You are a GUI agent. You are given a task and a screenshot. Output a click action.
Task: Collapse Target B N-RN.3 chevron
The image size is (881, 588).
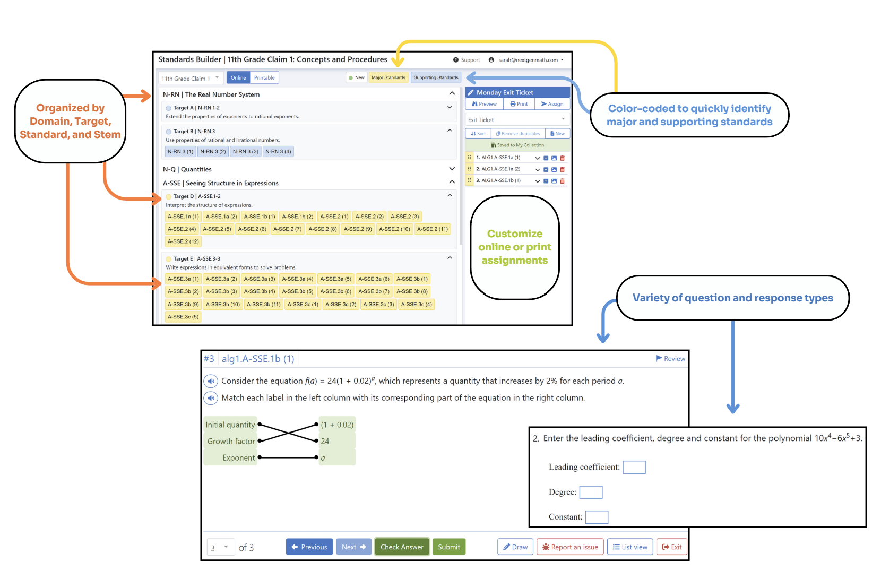coord(450,131)
